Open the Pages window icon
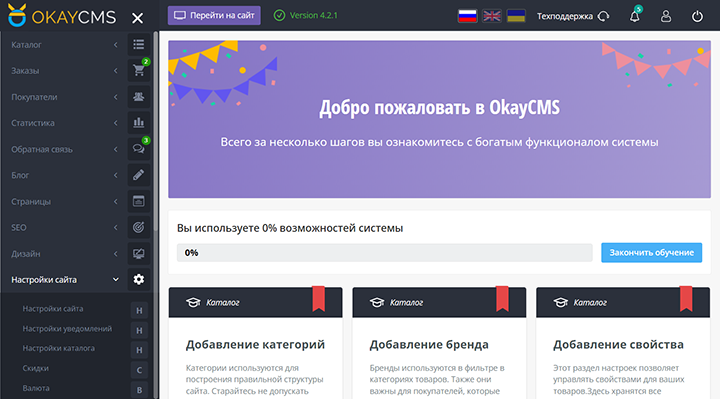The image size is (720, 399). tap(139, 201)
